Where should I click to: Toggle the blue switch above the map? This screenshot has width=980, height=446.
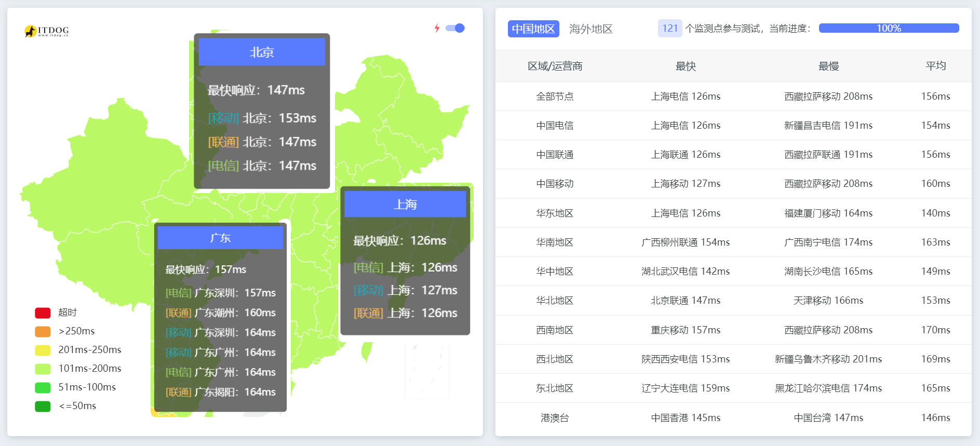point(455,28)
